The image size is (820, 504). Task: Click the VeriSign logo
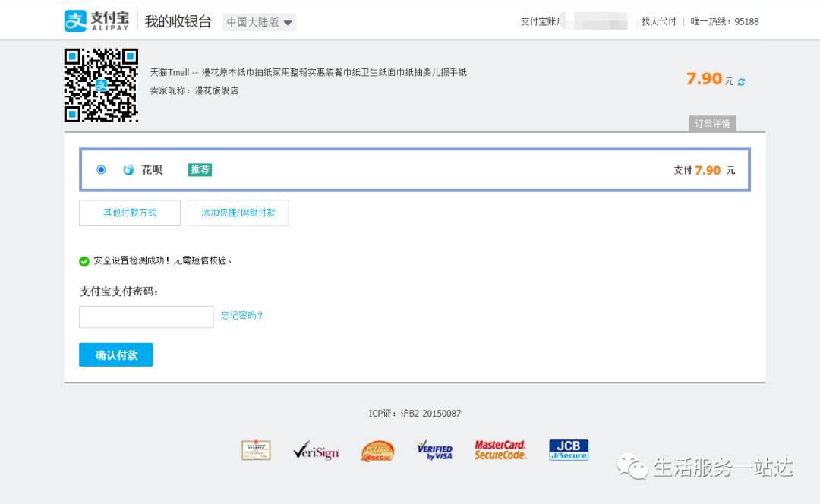click(x=316, y=451)
